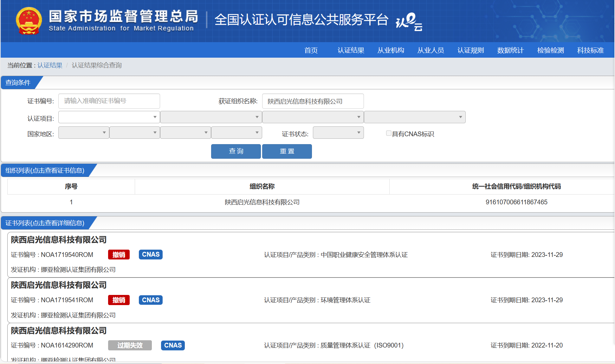The height and width of the screenshot is (364, 615).
Task: Click 质量管理体系认证 (ISO9001) project text
Action: click(x=362, y=345)
